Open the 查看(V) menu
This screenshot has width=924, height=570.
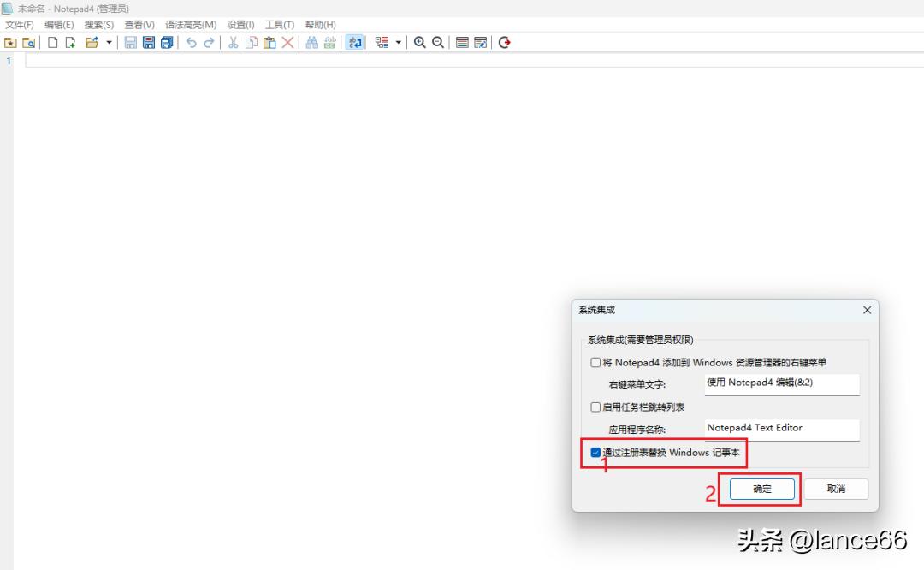[139, 25]
